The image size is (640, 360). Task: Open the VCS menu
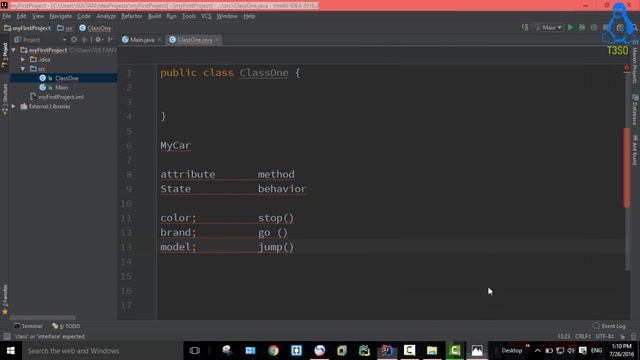pos(206,16)
